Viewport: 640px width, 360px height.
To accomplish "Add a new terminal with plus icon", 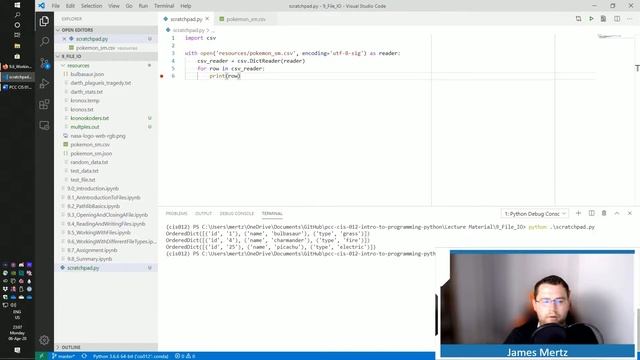I will 578,213.
